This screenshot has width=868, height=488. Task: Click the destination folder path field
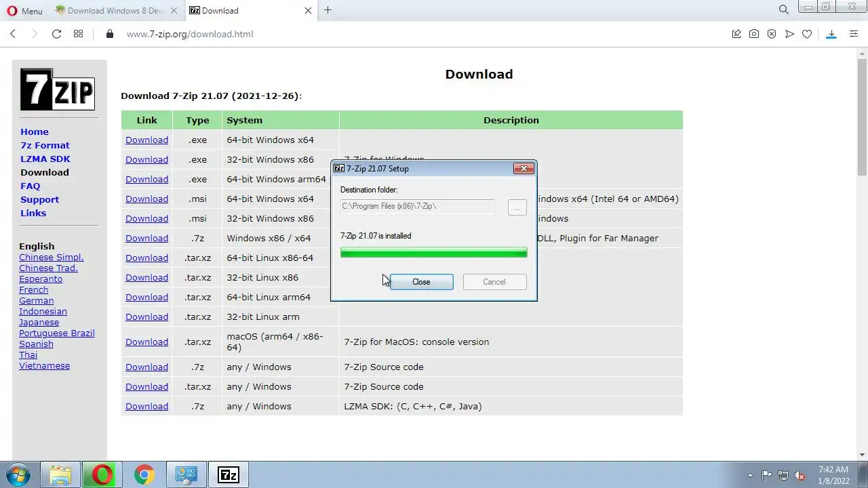tap(418, 206)
